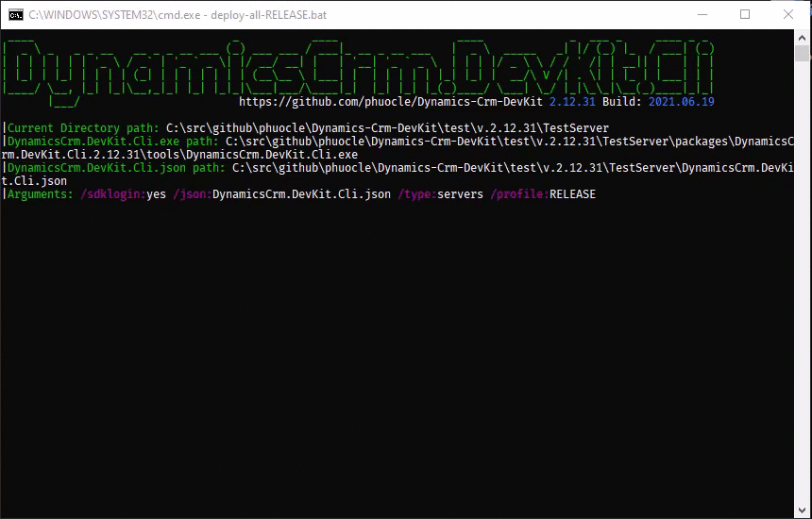Click the 'DynamicsCrm.DevKit.Cli.json path:' label

click(x=116, y=168)
